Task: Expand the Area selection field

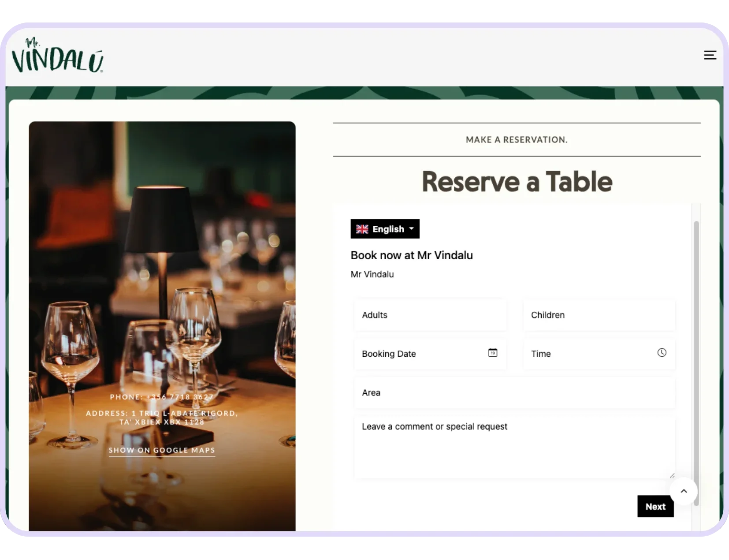Action: coord(514,393)
